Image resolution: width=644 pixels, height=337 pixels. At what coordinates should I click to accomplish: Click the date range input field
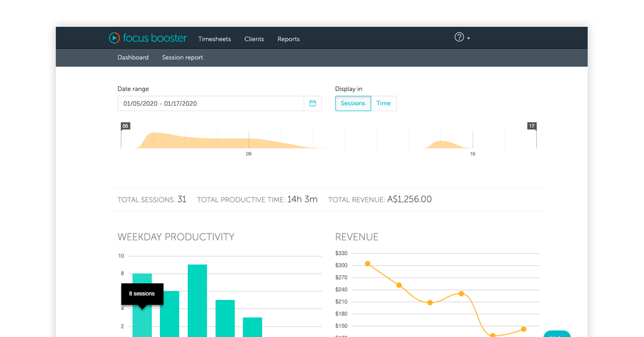click(x=211, y=104)
